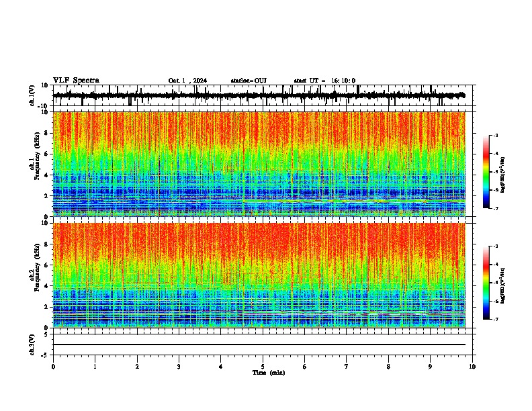Image resolution: width=532 pixels, height=411 pixels.
Task: Click the ch.1 color scale bar
Action: pos(486,172)
